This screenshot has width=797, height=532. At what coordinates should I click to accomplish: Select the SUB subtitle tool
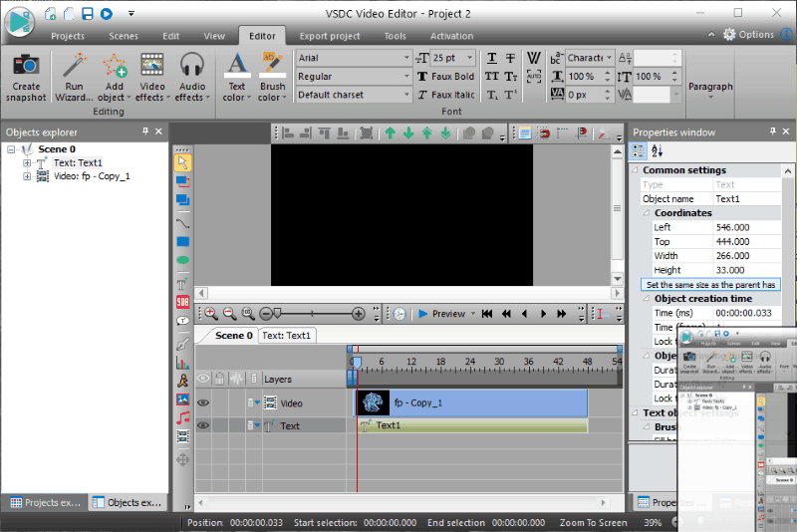tap(182, 302)
